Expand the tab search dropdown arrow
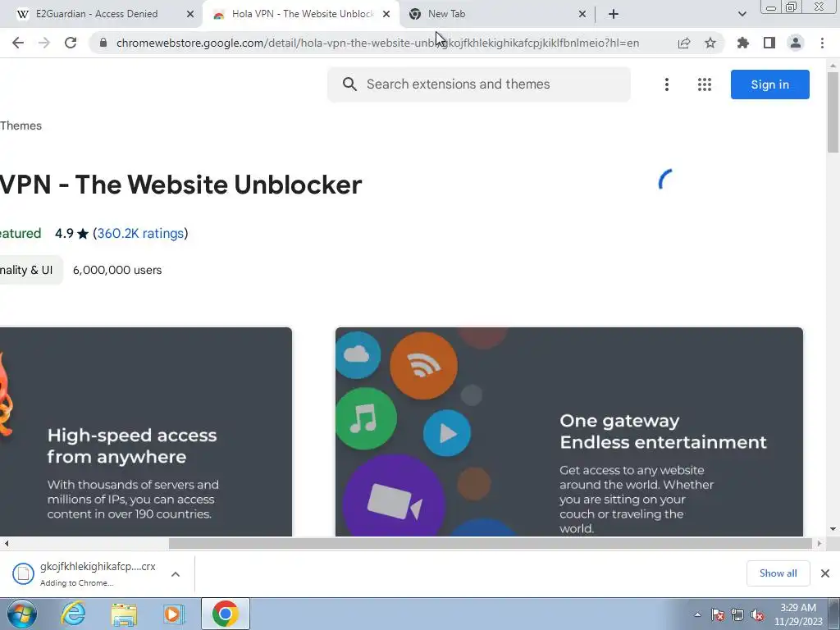 tap(742, 14)
